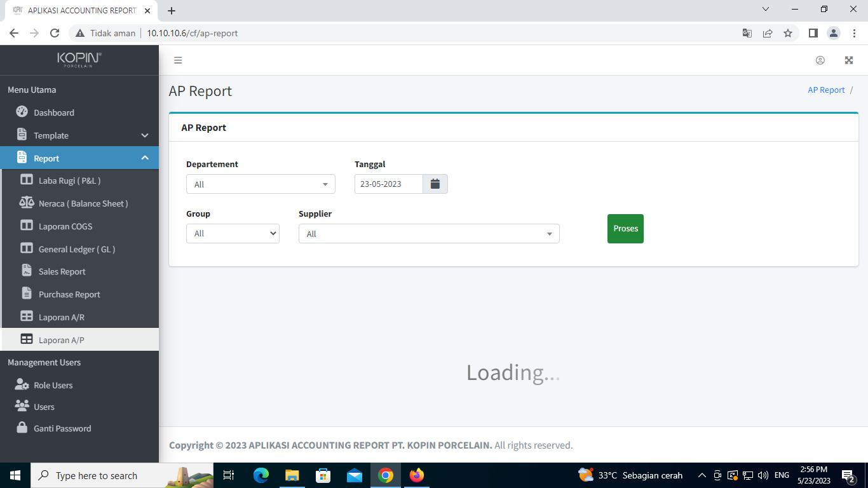Viewport: 868px width, 488px height.
Task: Click the Ganti Password lock icon
Action: 22,427
